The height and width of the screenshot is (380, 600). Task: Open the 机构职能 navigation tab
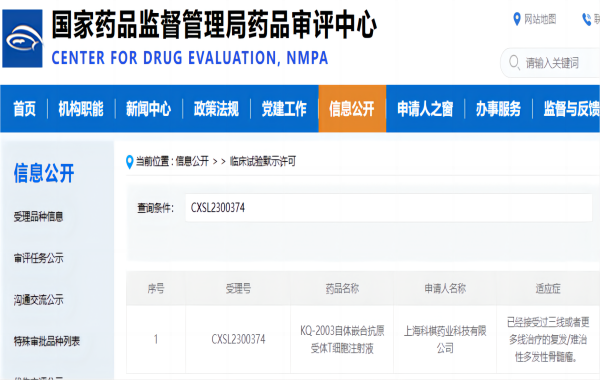pos(81,109)
